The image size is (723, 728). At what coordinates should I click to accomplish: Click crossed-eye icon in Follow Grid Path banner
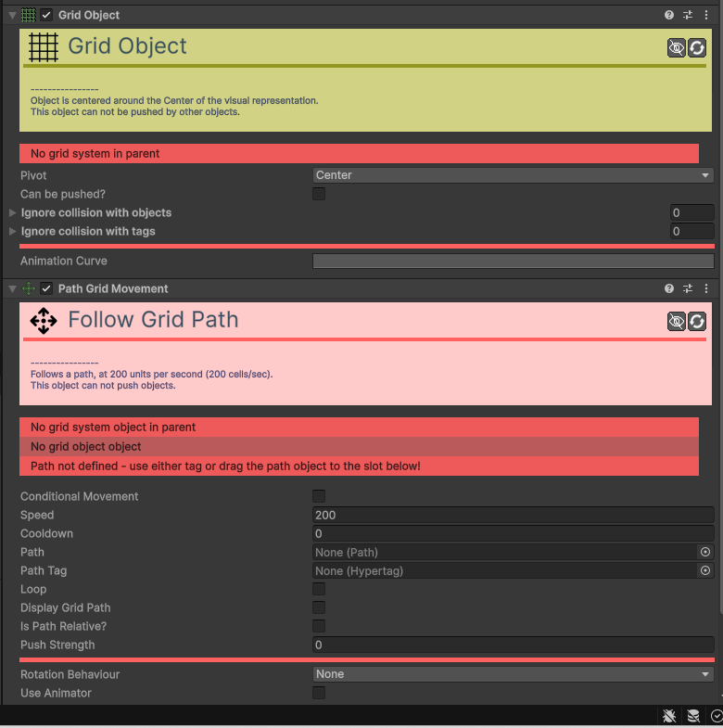click(x=677, y=321)
